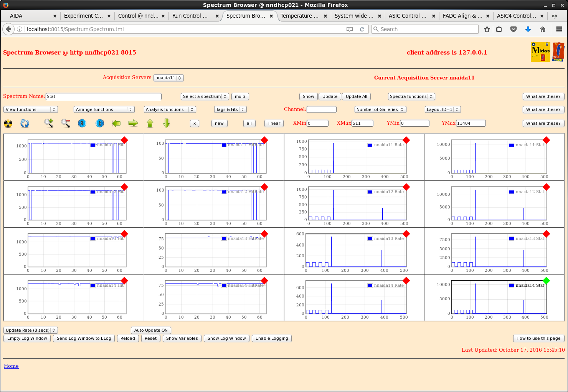The width and height of the screenshot is (568, 392).
Task: Click the green right arrow icon
Action: point(133,123)
